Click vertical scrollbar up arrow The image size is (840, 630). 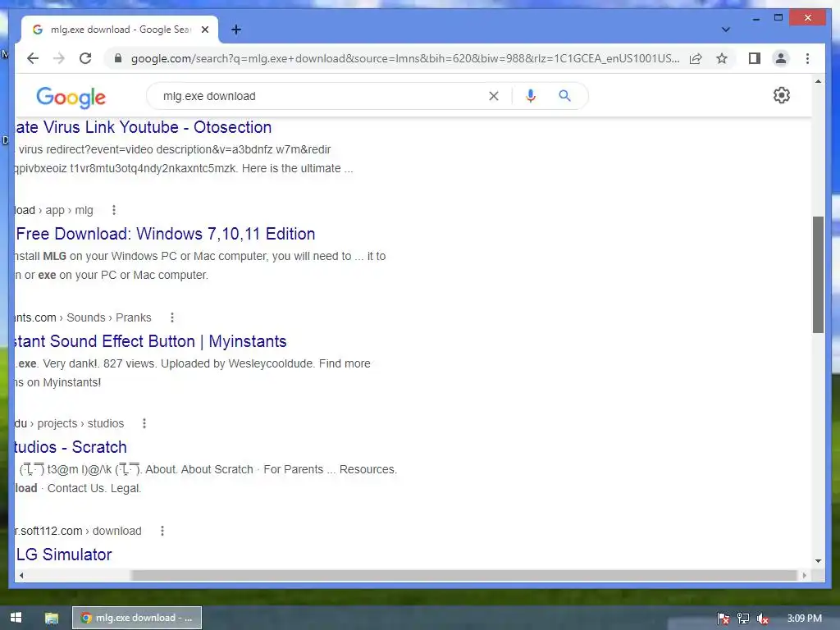coord(818,81)
